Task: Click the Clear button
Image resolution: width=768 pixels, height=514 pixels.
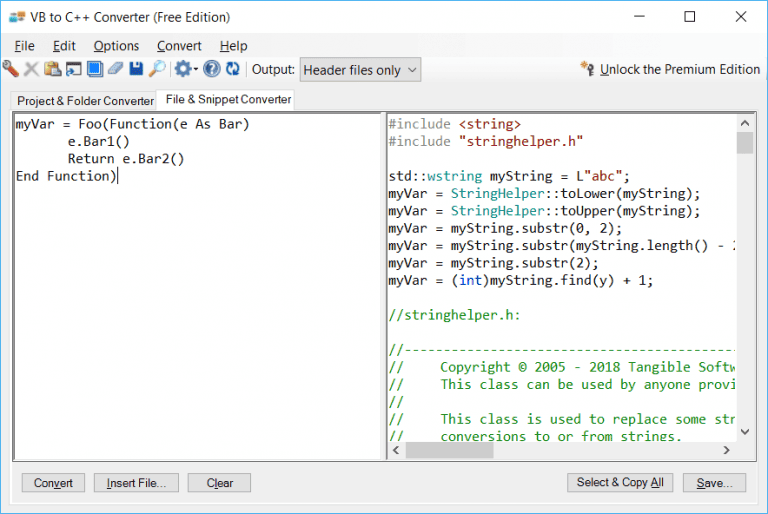Action: coord(219,483)
